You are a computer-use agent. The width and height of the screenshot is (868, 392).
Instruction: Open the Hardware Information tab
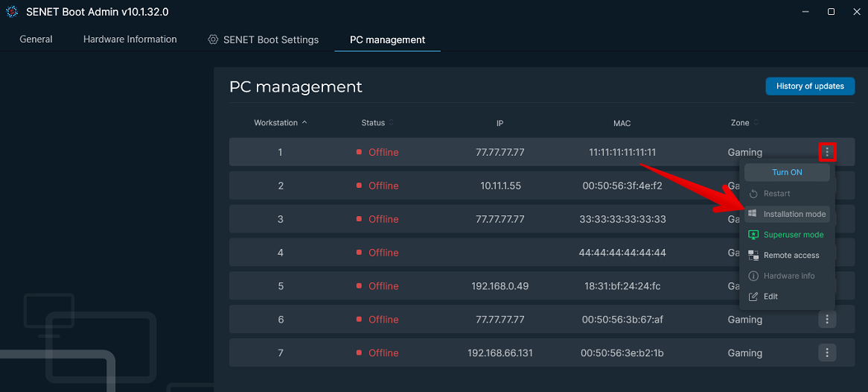[130, 39]
